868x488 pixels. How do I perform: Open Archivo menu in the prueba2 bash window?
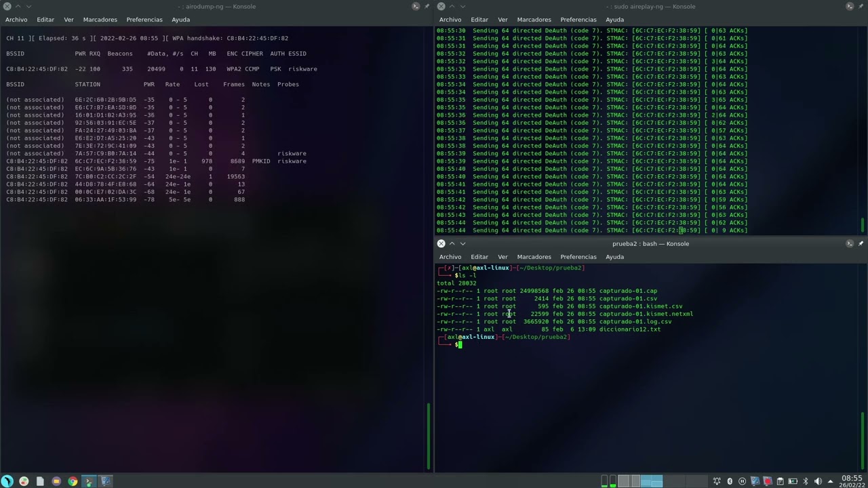pos(450,257)
